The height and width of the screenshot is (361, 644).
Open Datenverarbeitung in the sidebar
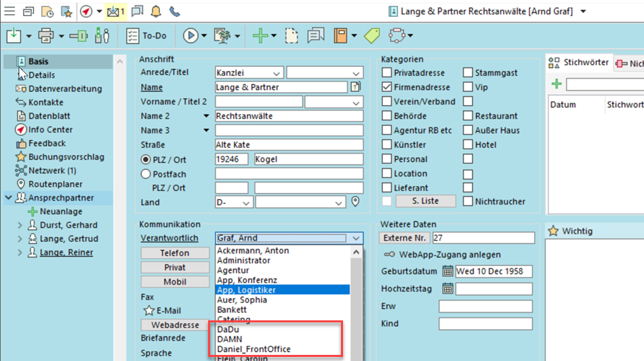click(x=65, y=89)
